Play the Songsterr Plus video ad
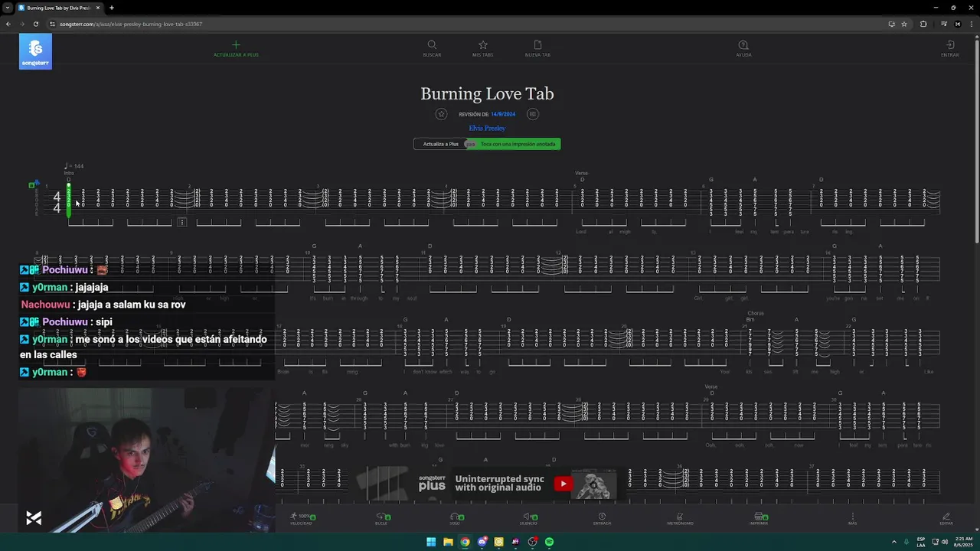Viewport: 980px width, 551px height. click(563, 483)
